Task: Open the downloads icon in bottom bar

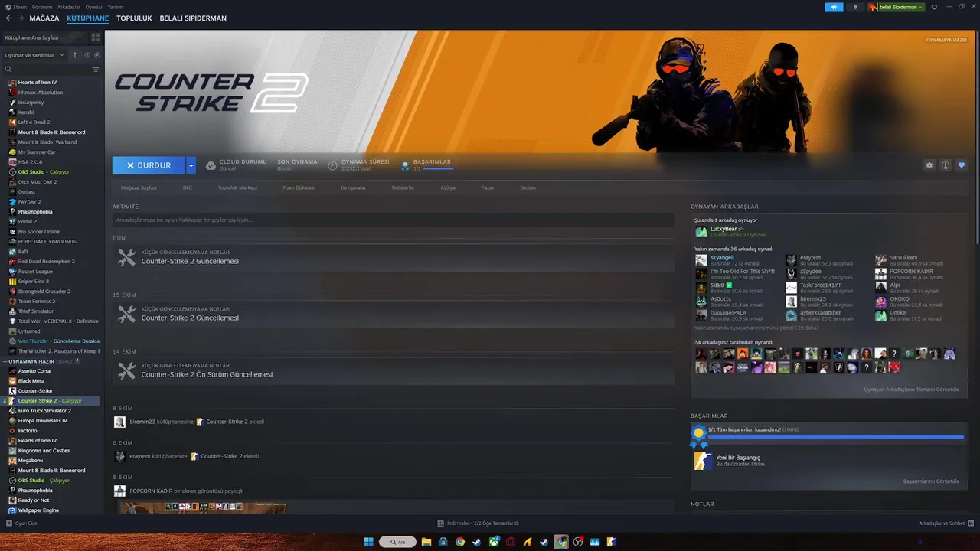Action: point(440,523)
